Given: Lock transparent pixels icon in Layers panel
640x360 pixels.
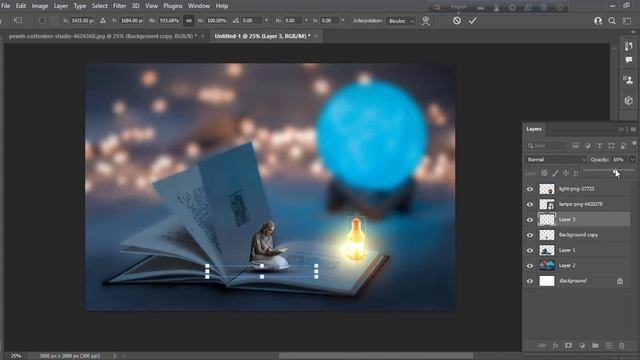Looking at the screenshot, I should 544,173.
